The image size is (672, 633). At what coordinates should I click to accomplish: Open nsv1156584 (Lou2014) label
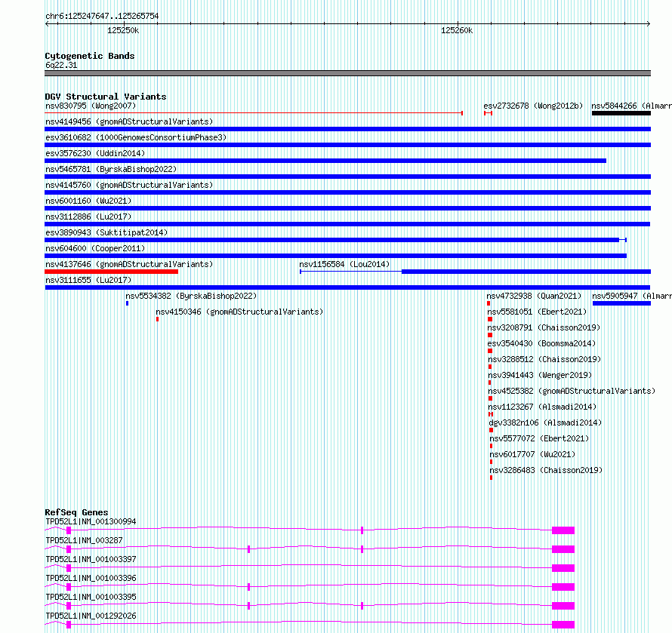[344, 264]
